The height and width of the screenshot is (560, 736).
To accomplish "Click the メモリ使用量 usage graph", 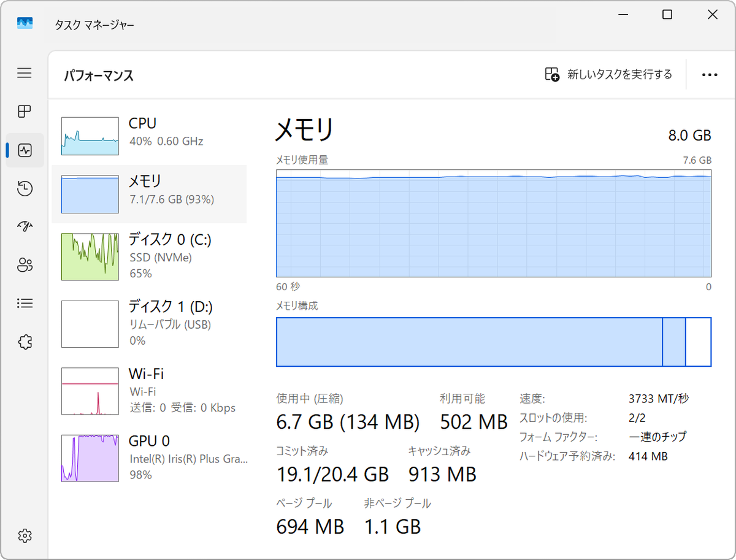I will 494,224.
